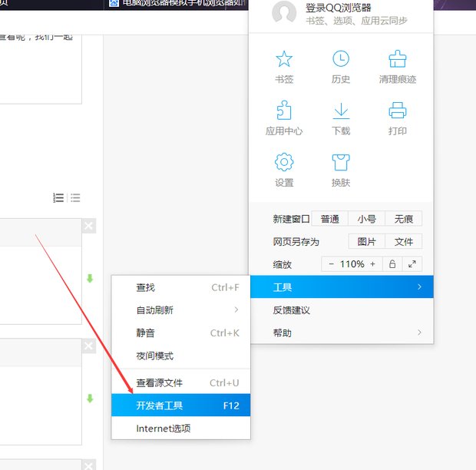Click the numbered list icon
The height and width of the screenshot is (470, 476).
coord(58,197)
